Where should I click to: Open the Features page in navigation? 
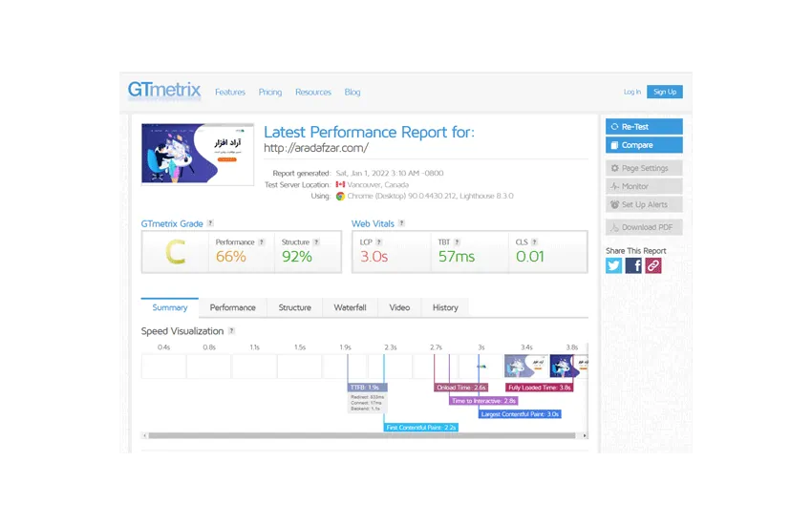pyautogui.click(x=230, y=93)
